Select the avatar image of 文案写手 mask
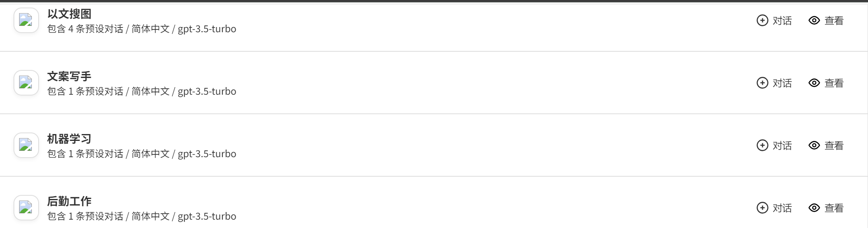This screenshot has height=228, width=868. (x=26, y=83)
